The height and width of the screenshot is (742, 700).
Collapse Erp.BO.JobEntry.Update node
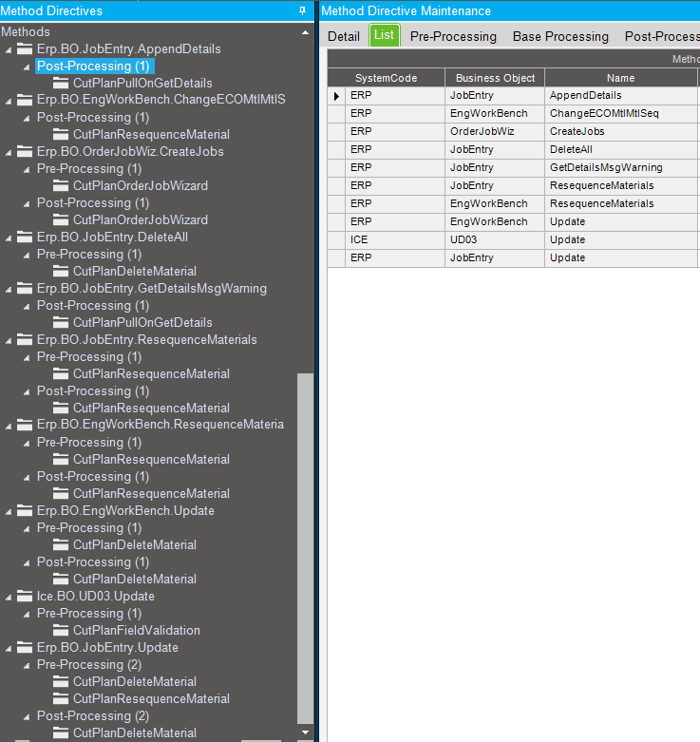pyautogui.click(x=9, y=648)
